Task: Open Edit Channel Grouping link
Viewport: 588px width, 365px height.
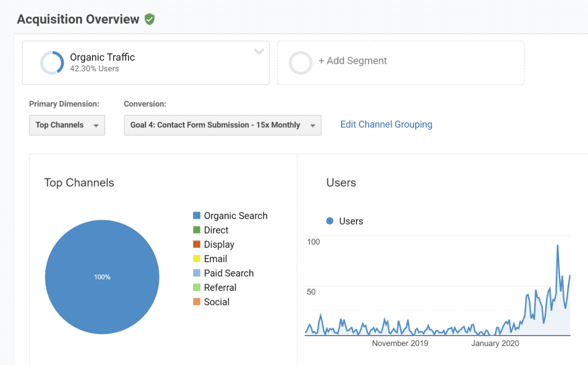Action: coord(386,125)
